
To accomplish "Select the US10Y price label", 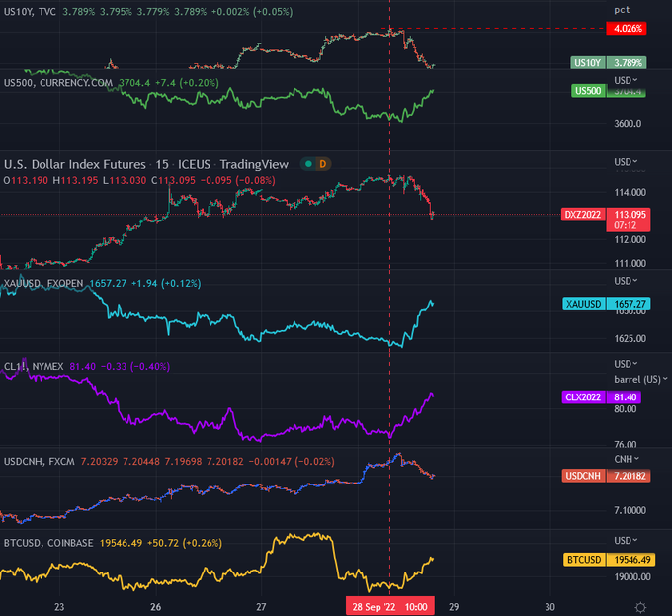I will (x=587, y=63).
